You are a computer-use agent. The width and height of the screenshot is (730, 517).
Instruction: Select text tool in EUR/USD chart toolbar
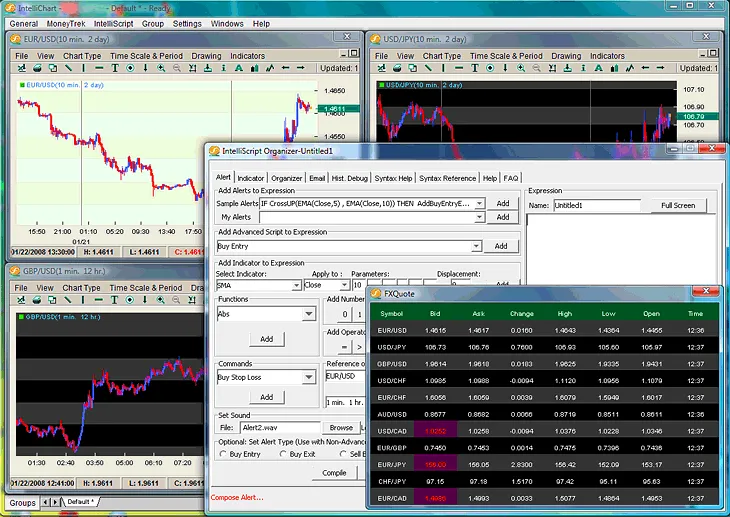(x=115, y=69)
